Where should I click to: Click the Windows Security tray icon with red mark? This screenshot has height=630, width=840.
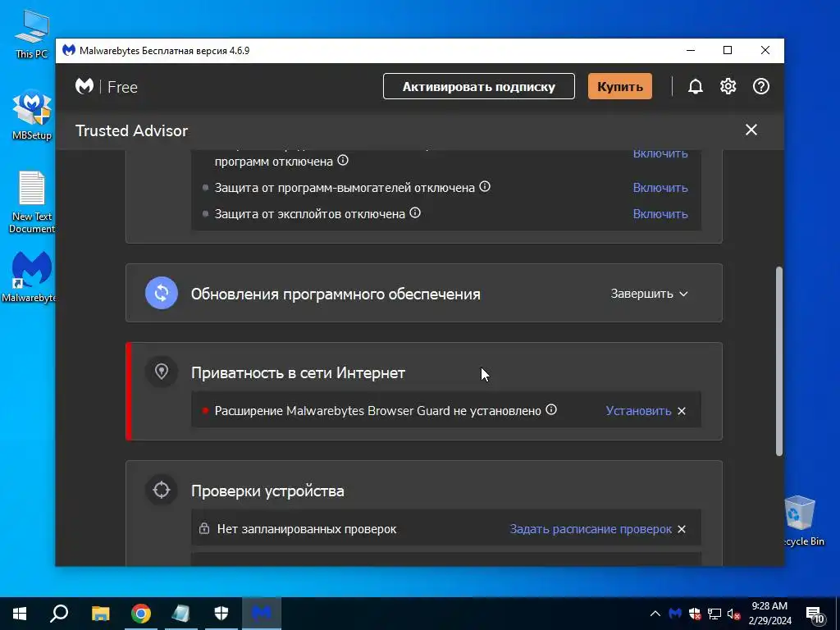695,614
